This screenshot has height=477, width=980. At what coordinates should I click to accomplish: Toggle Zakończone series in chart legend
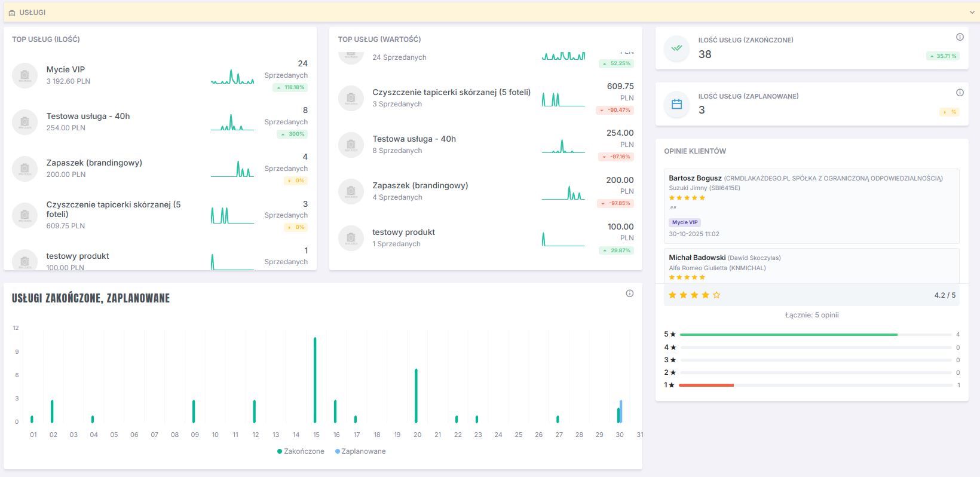301,451
